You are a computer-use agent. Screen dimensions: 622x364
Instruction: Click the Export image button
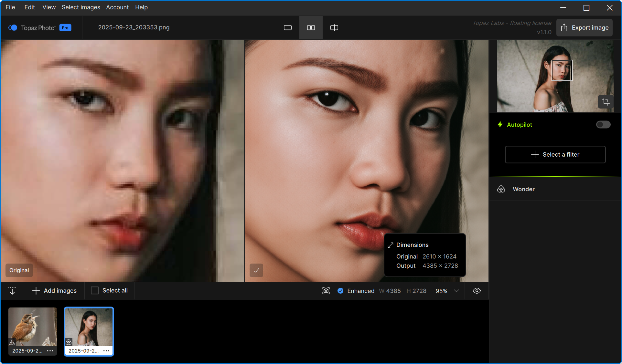584,28
